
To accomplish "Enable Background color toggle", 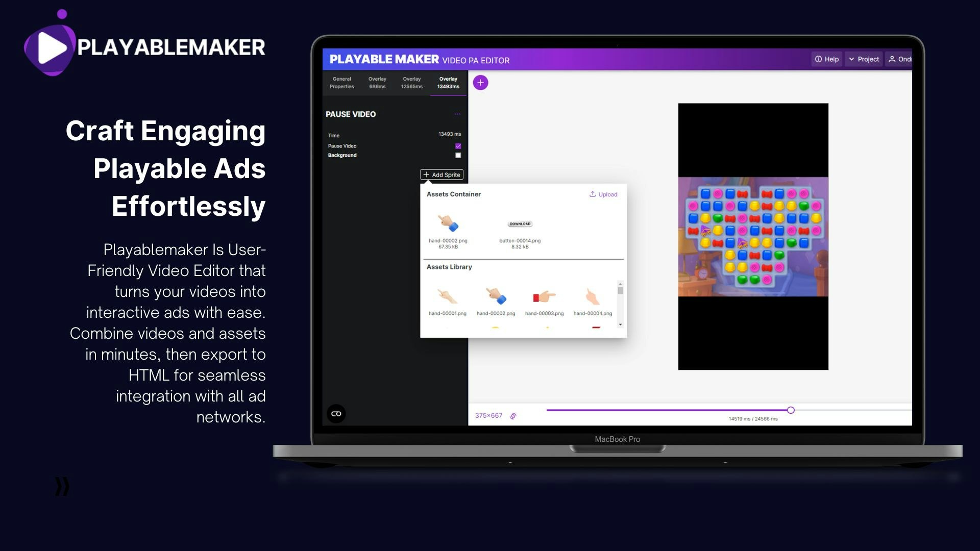I will coord(458,156).
